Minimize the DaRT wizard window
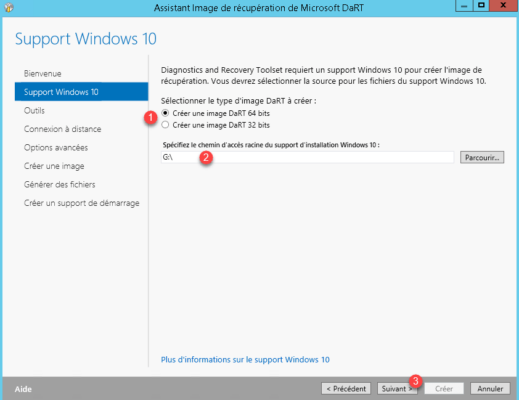Viewport: 519px width, 400px height. tap(464, 6)
